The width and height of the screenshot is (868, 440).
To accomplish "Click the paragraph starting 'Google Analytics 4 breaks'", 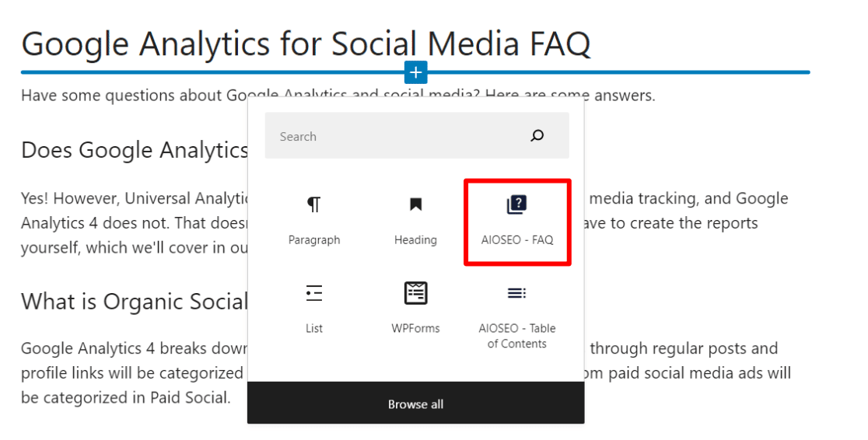I will point(132,348).
